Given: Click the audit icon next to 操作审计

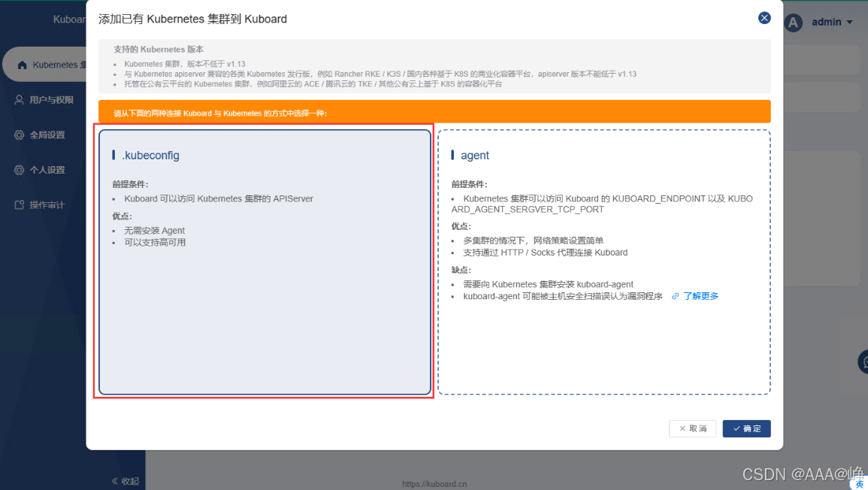Looking at the screenshot, I should pyautogui.click(x=20, y=205).
